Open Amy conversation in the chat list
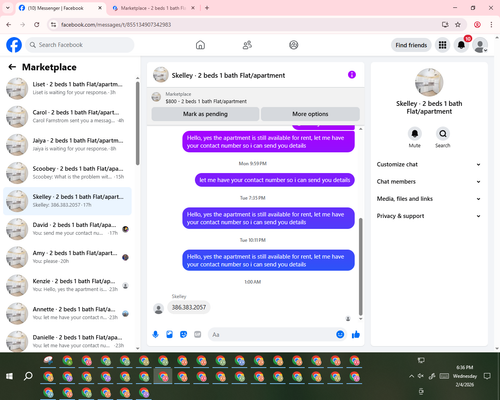Image resolution: width=500 pixels, height=400 pixels. [67, 257]
